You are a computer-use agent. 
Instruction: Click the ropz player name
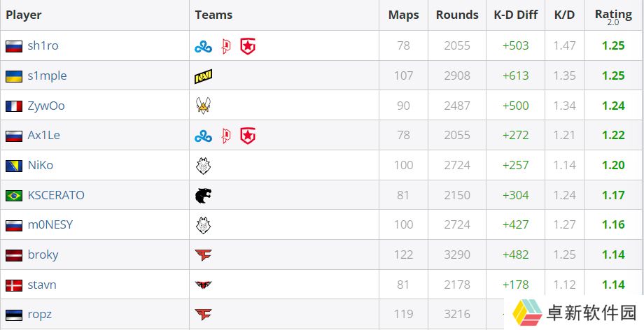[x=39, y=315]
